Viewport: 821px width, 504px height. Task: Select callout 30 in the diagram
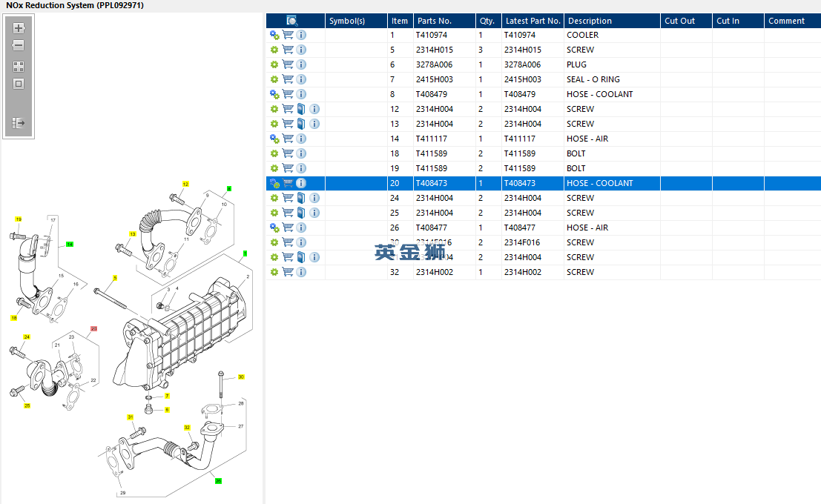[x=241, y=377]
